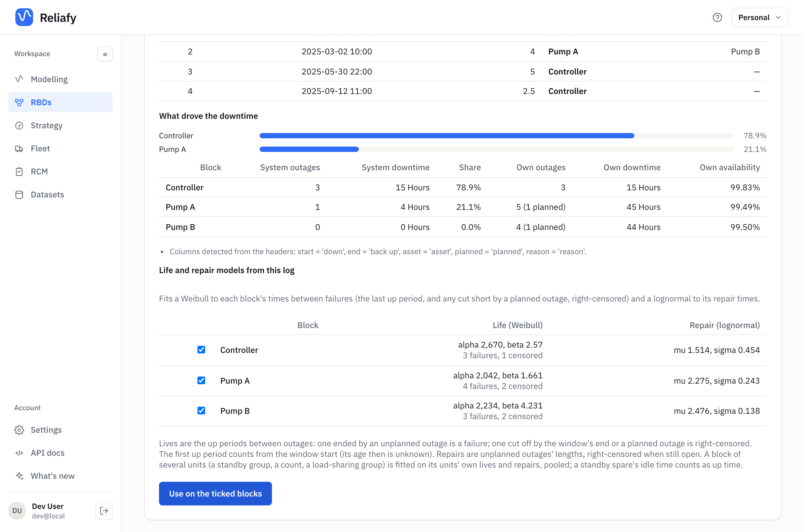Click the Dev User name label
This screenshot has height=532, width=804.
click(x=48, y=506)
